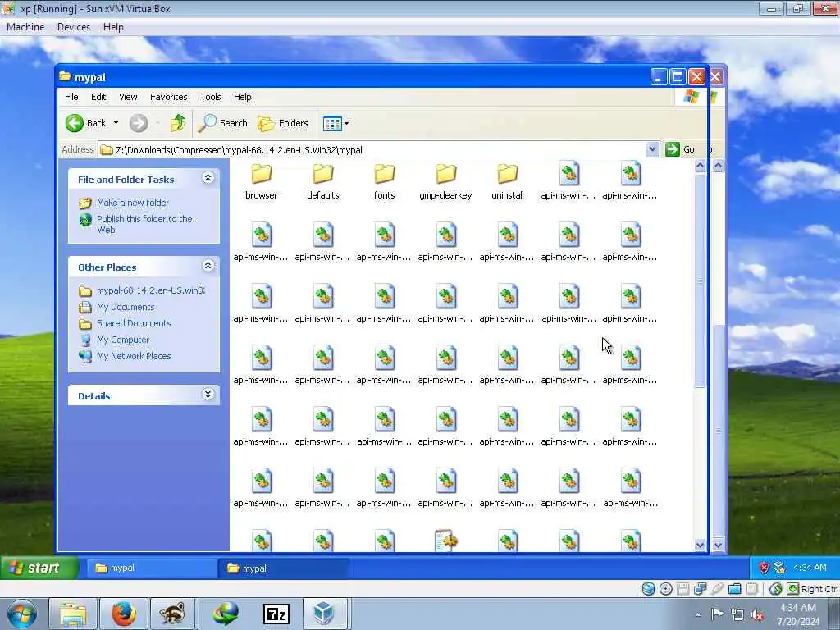The width and height of the screenshot is (840, 630).
Task: Expand the address bar dropdown
Action: pyautogui.click(x=652, y=149)
